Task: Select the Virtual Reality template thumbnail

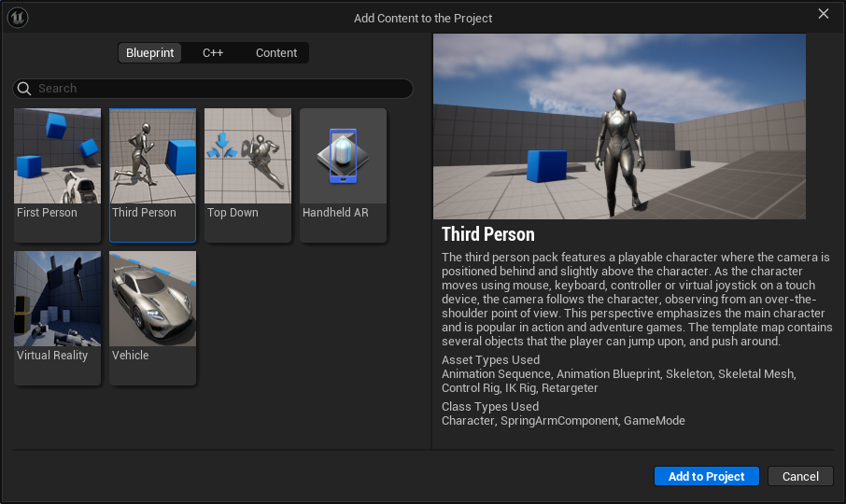Action: [x=57, y=299]
